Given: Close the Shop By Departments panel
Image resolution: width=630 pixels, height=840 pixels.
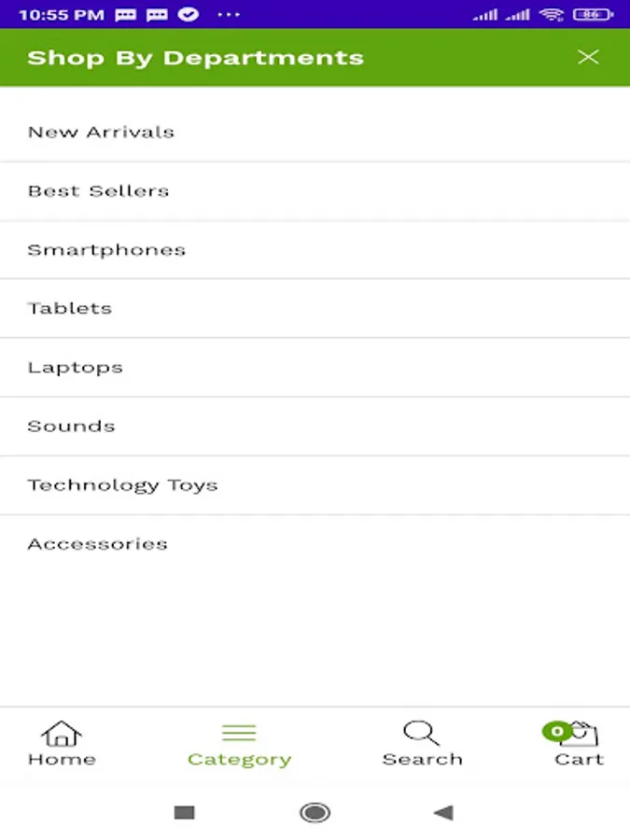Looking at the screenshot, I should [x=588, y=57].
